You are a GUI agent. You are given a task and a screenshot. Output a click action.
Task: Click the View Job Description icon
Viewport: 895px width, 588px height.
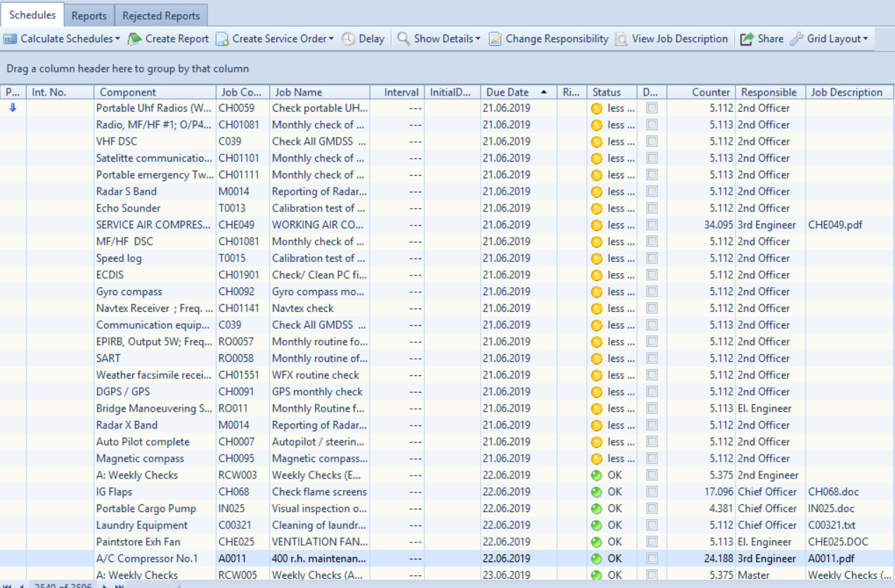tap(621, 39)
